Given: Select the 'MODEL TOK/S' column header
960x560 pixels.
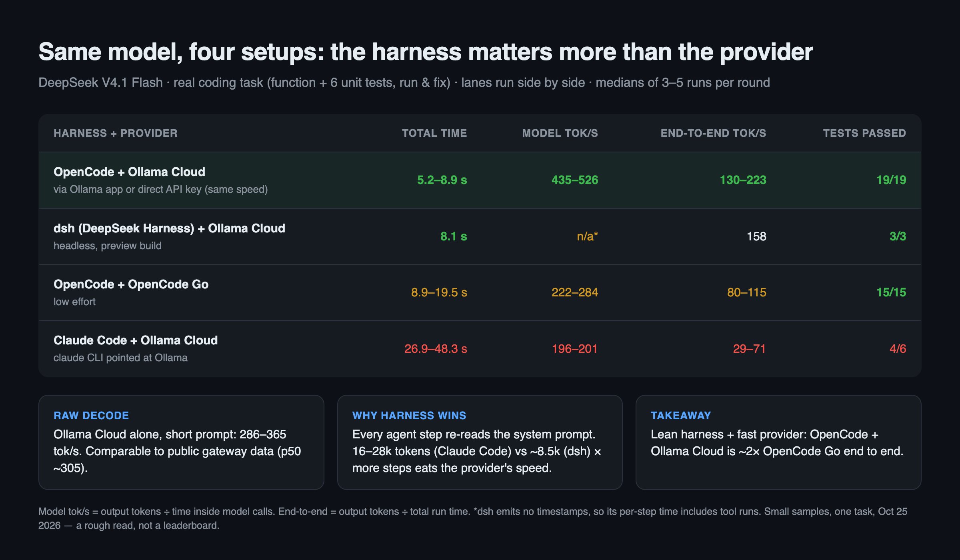Looking at the screenshot, I should pyautogui.click(x=560, y=133).
